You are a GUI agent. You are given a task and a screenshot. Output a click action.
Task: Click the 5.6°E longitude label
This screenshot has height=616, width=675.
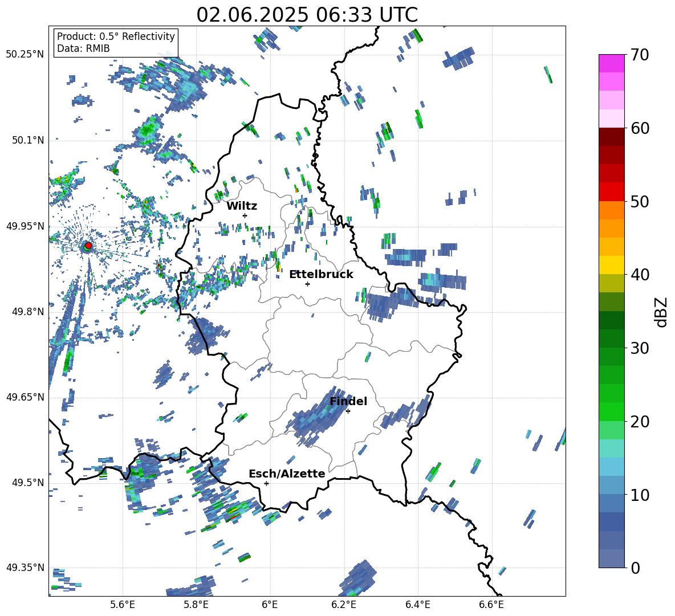(x=123, y=605)
